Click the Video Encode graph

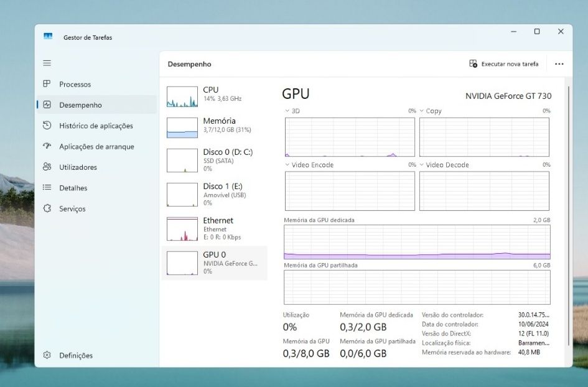350,191
